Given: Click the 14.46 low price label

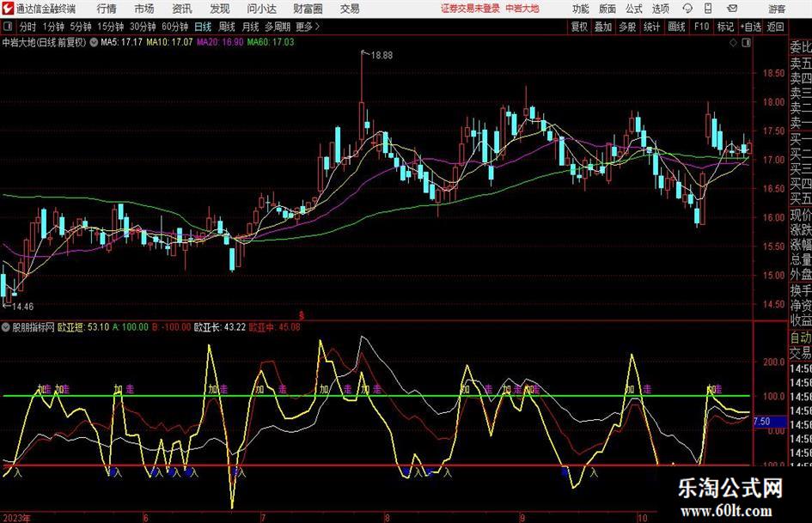Looking at the screenshot, I should [x=22, y=307].
